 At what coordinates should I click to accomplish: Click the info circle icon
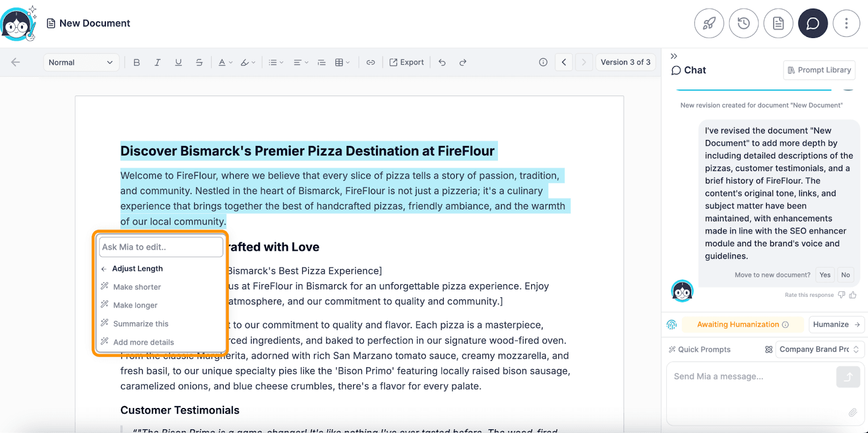[x=543, y=62]
